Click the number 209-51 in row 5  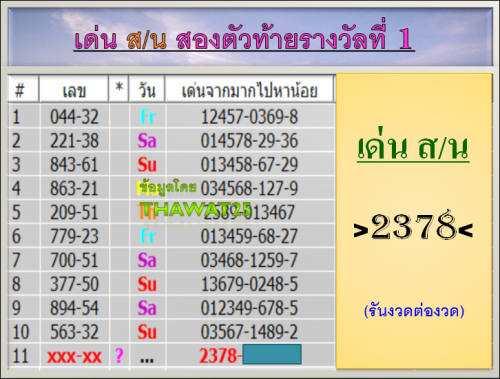point(74,212)
